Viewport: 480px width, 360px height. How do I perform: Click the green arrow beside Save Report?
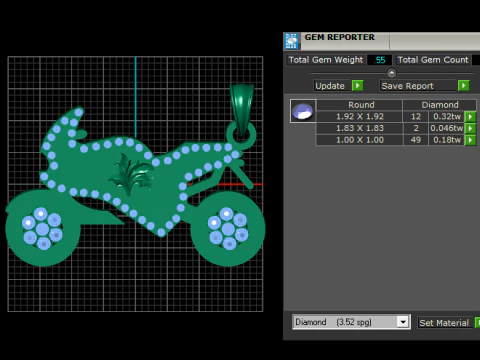tap(463, 86)
